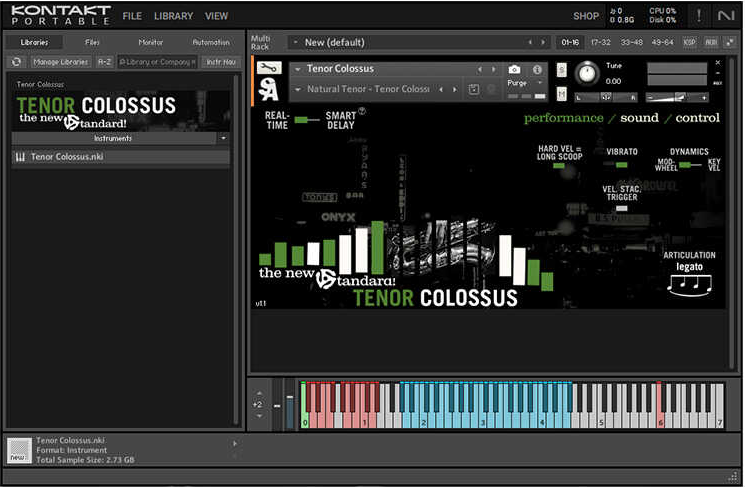Open the control page
Screen dimensions: 745x487
click(697, 118)
